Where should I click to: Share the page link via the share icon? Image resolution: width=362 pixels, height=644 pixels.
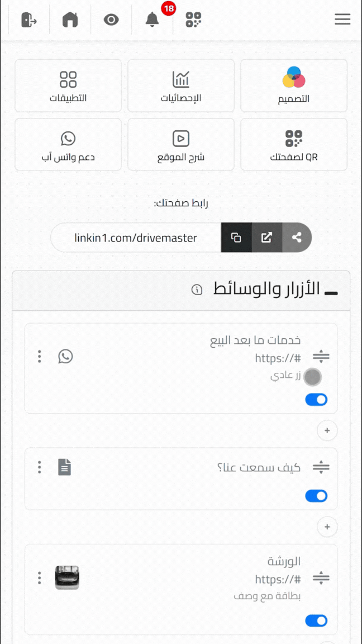(297, 237)
